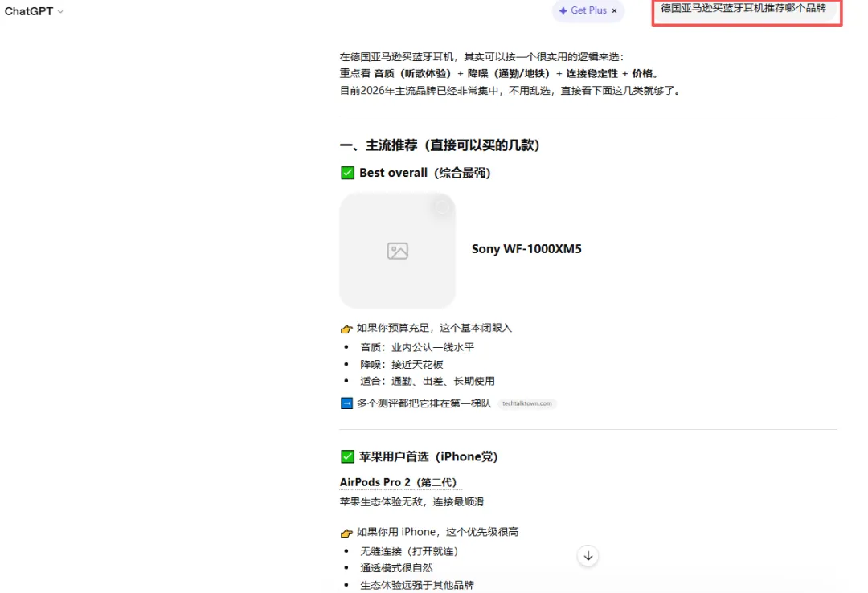The height and width of the screenshot is (593, 868).
Task: Click the circular select marker on product image
Action: 442,207
